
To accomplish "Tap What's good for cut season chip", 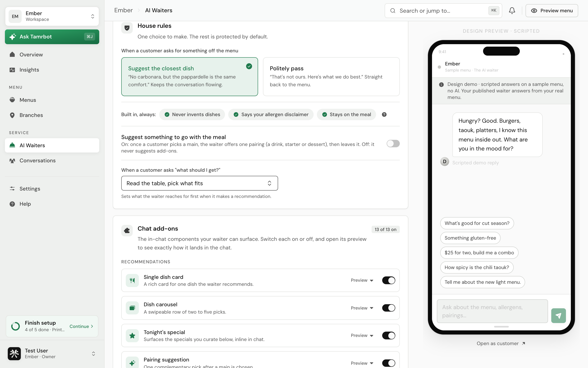I will pos(477,223).
